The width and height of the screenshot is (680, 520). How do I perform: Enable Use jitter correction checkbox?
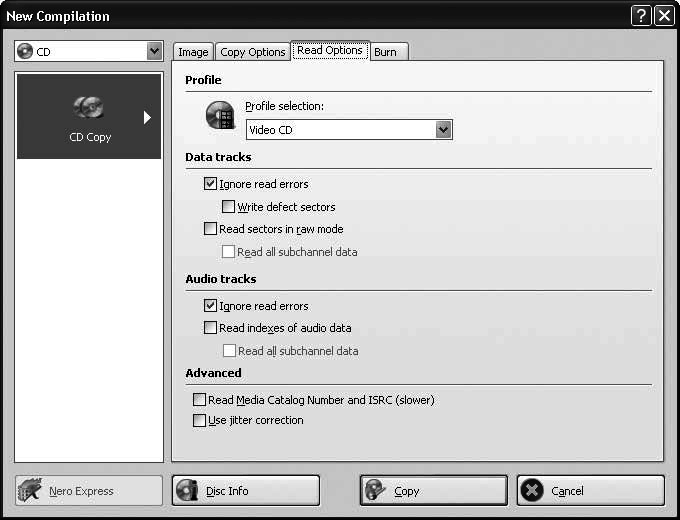click(x=199, y=421)
